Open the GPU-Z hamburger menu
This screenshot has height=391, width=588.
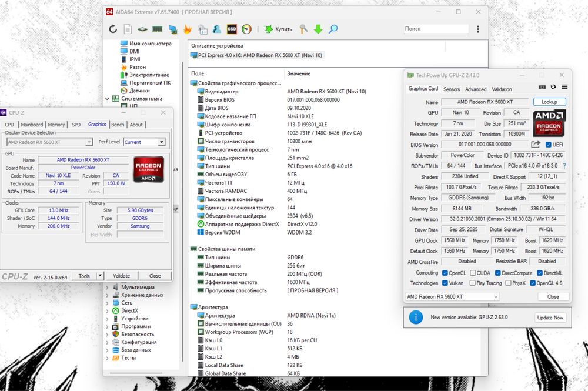pos(563,88)
